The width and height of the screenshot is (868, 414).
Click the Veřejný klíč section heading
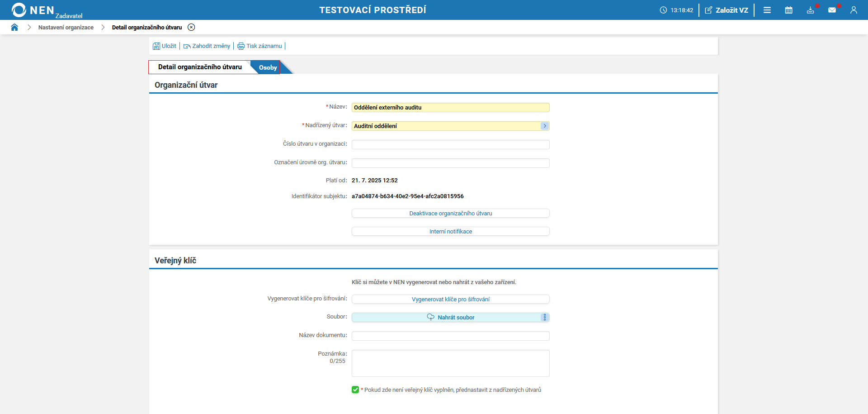tap(175, 261)
